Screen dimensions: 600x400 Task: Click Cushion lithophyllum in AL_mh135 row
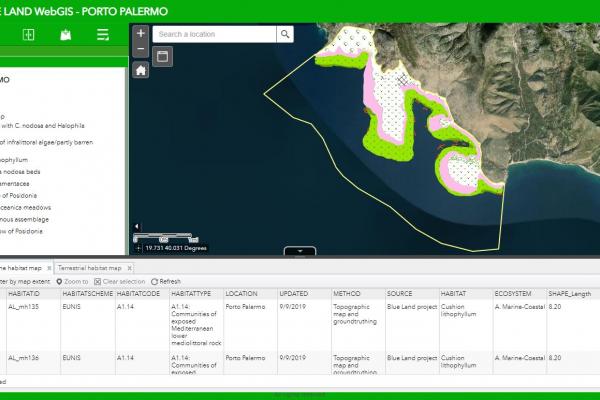459,310
